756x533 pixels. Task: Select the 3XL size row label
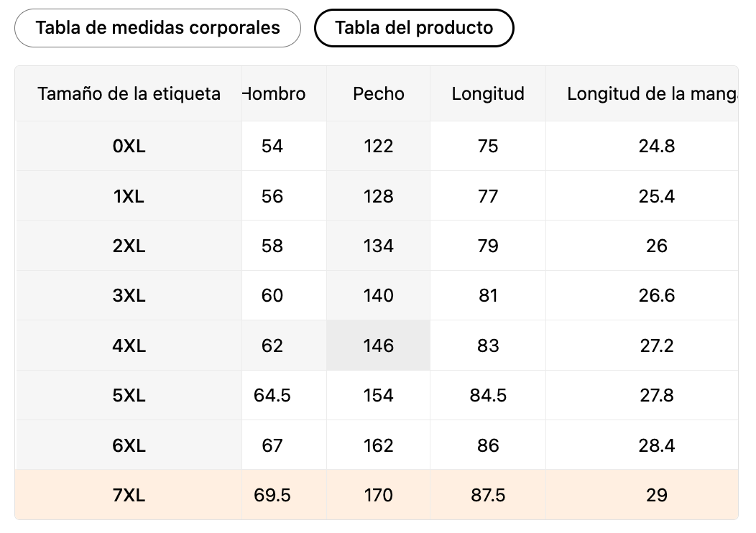(x=129, y=295)
